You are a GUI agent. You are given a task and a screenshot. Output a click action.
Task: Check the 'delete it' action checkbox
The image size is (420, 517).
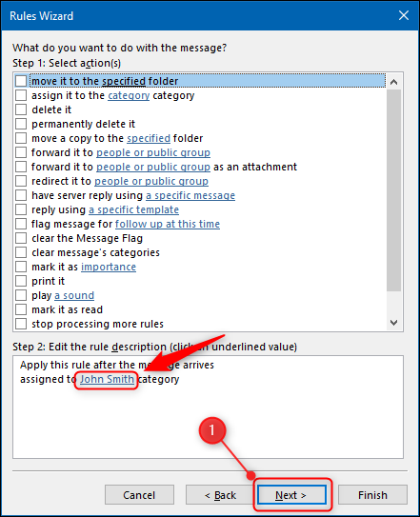(21, 109)
